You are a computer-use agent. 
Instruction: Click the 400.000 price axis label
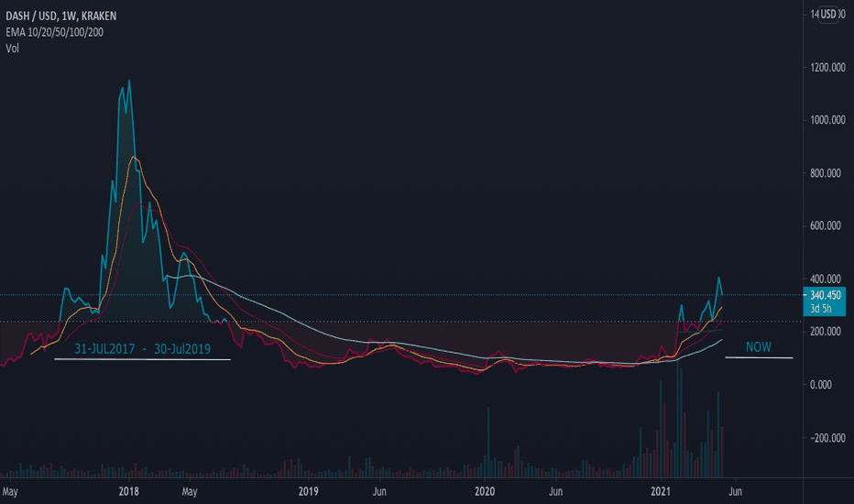[x=826, y=279]
